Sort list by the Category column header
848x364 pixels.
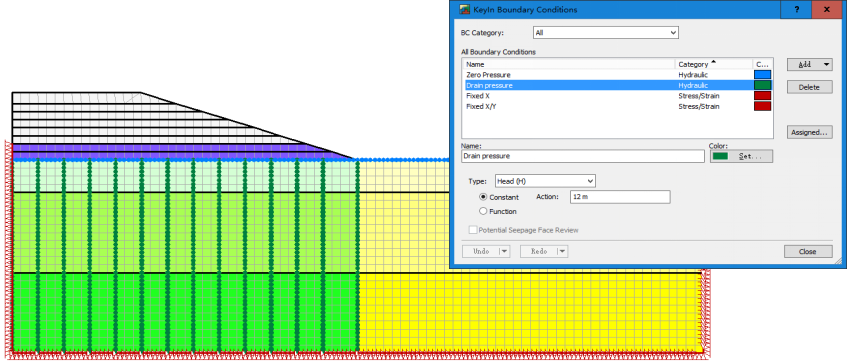(x=713, y=64)
